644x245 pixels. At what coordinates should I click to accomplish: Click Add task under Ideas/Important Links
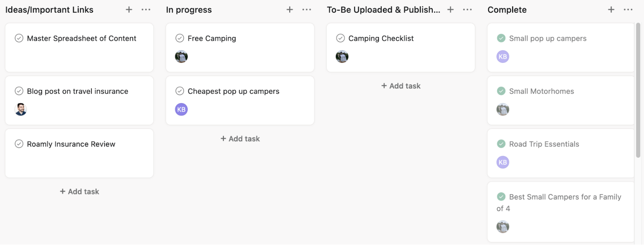pyautogui.click(x=79, y=191)
